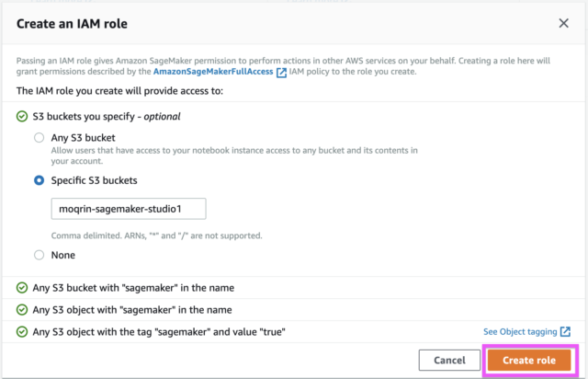The width and height of the screenshot is (588, 379).
Task: Select the None radio option
Action: (39, 255)
